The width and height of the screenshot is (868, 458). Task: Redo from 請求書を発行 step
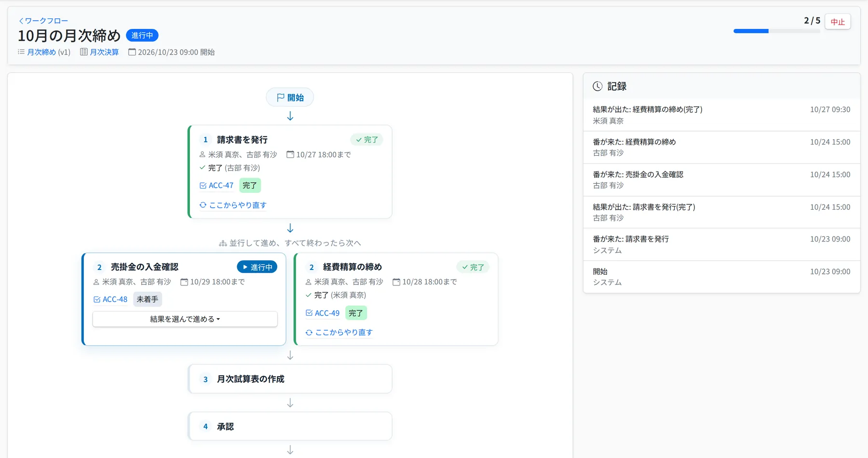pos(233,205)
